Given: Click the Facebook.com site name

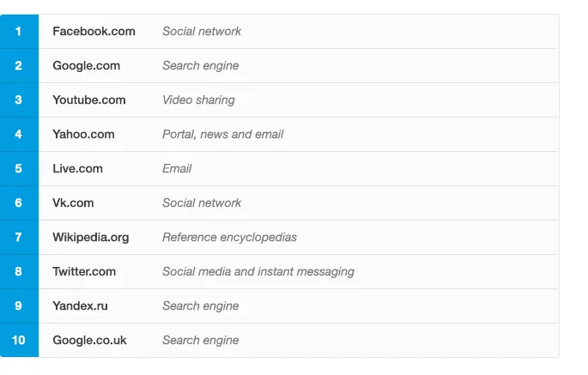Looking at the screenshot, I should 94,31.
